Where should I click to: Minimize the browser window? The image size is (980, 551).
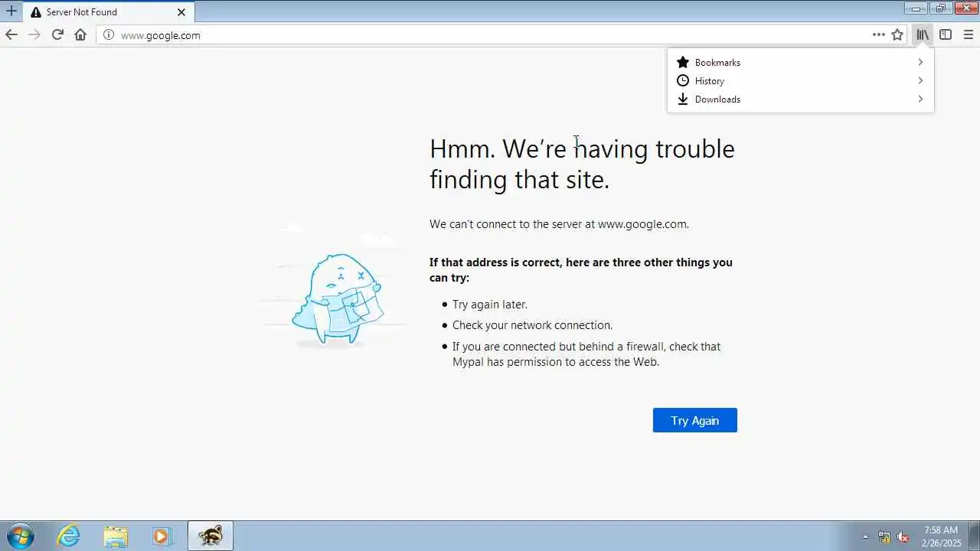(915, 8)
